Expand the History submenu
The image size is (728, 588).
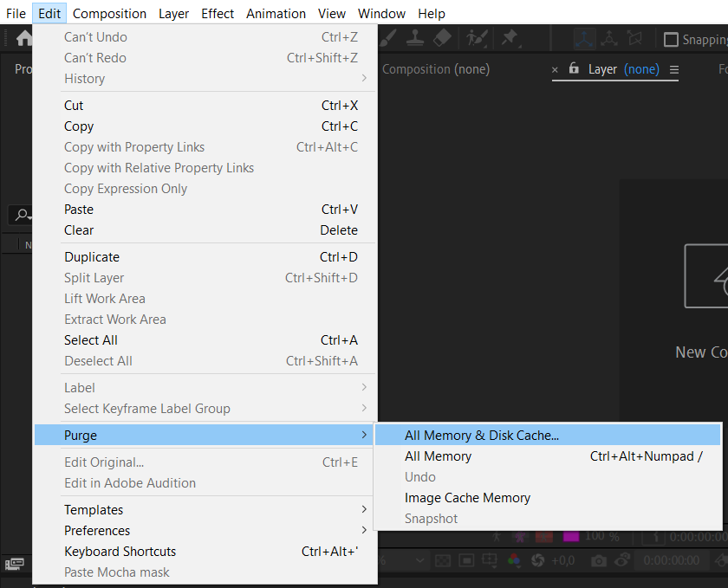coord(205,79)
